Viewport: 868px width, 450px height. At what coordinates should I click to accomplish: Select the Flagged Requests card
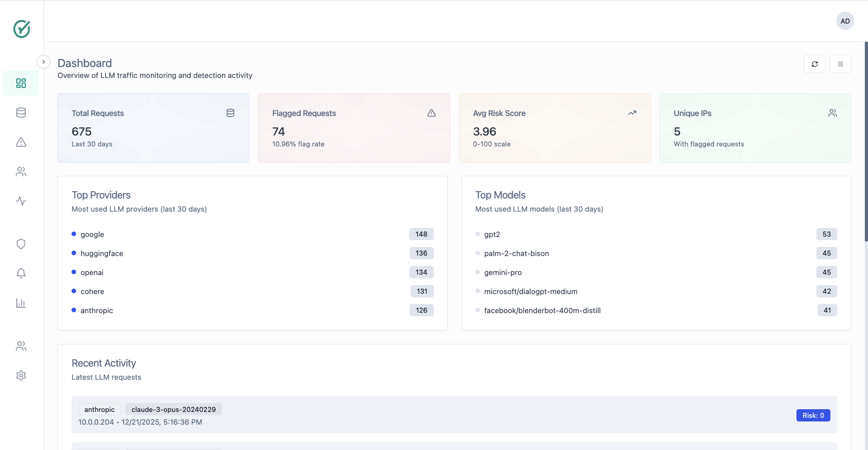click(354, 128)
